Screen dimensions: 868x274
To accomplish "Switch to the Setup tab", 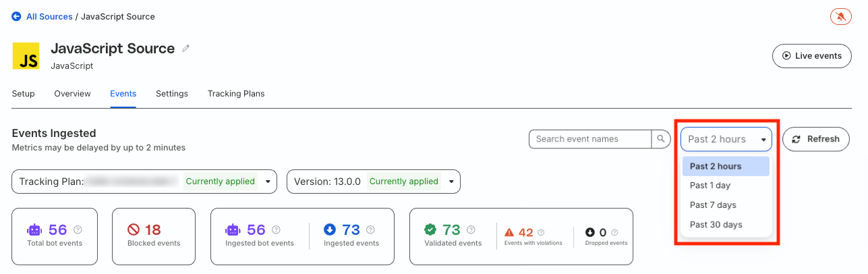I will 24,94.
